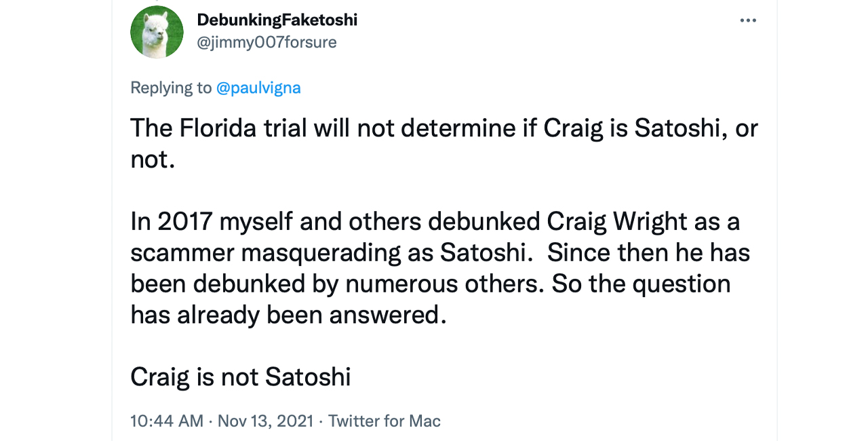
Task: Click the words "Craig Wright" in the tweet
Action: tap(615, 222)
